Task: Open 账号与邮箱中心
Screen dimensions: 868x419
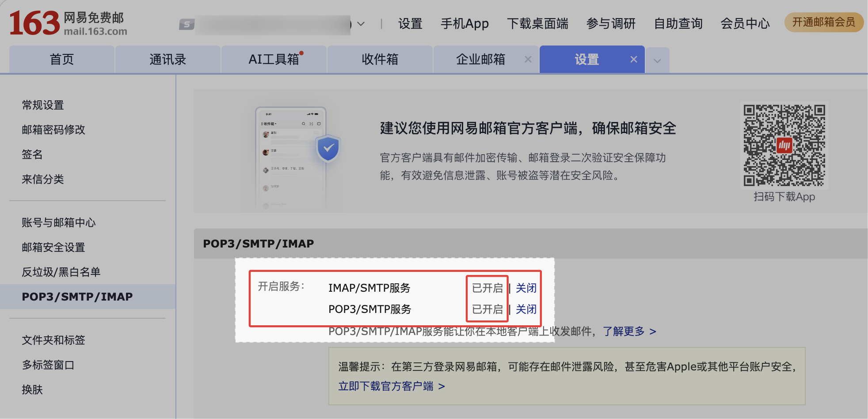Action: tap(59, 223)
